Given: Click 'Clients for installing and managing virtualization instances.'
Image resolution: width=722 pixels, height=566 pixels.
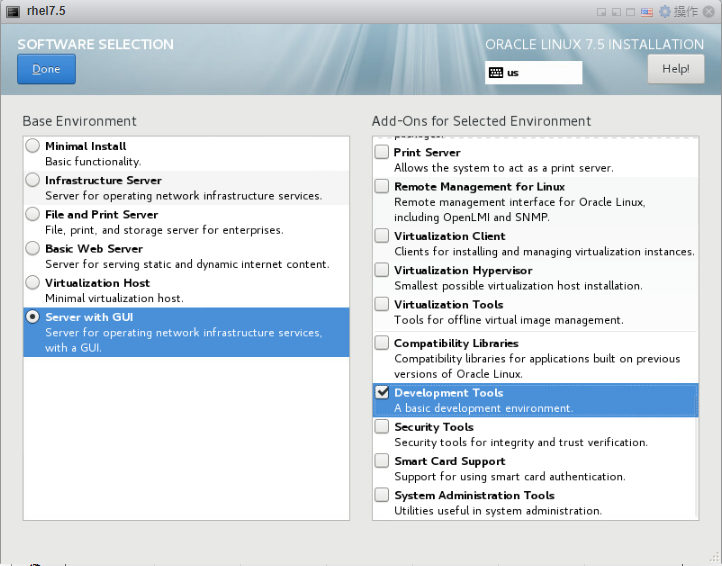Looking at the screenshot, I should (x=544, y=251).
